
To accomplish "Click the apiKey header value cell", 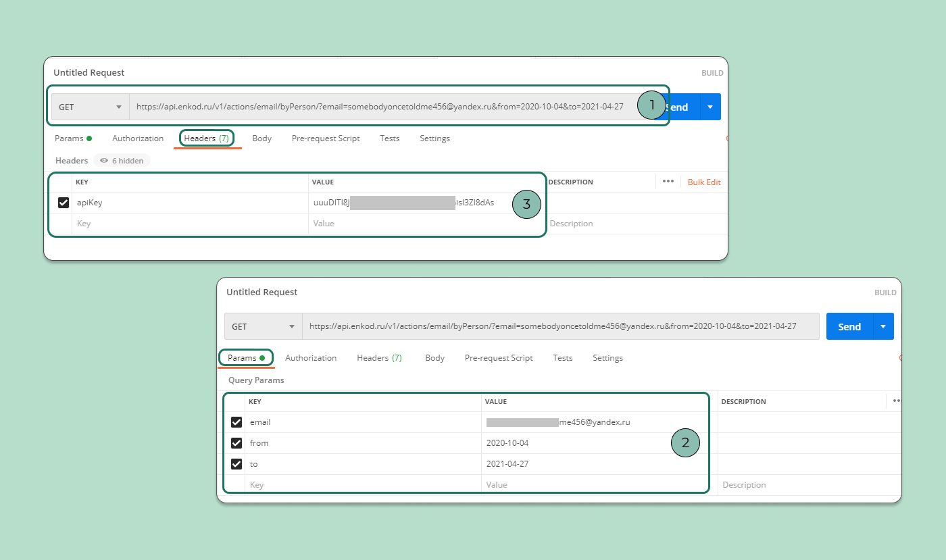I will point(426,203).
